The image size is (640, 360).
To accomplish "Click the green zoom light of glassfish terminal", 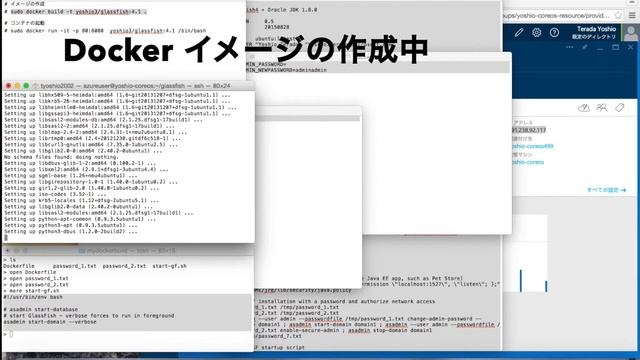I will pyautogui.click(x=26, y=86).
